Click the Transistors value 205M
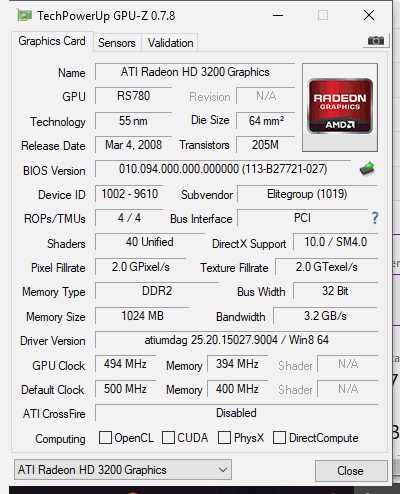The height and width of the screenshot is (494, 400). pos(266,145)
